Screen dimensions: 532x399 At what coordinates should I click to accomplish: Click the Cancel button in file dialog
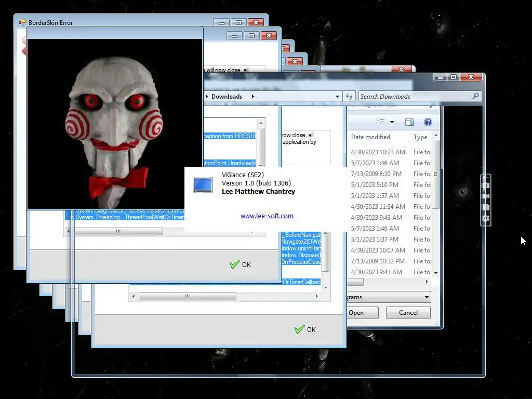coord(408,312)
